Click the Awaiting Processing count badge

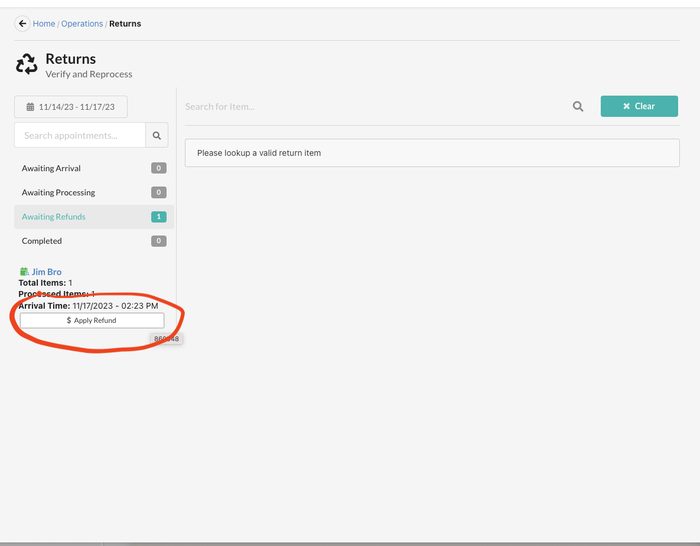(x=158, y=192)
